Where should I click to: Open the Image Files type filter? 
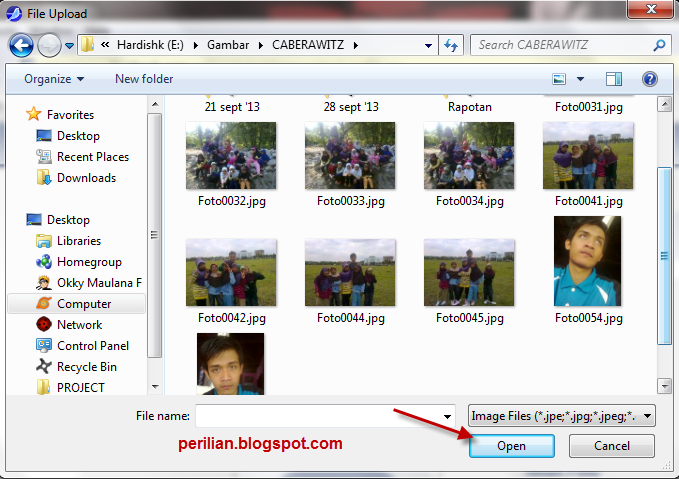(x=562, y=416)
